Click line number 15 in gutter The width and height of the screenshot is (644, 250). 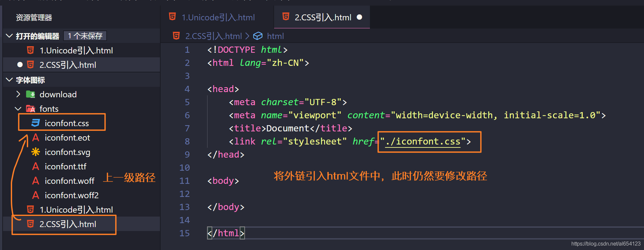(184, 233)
